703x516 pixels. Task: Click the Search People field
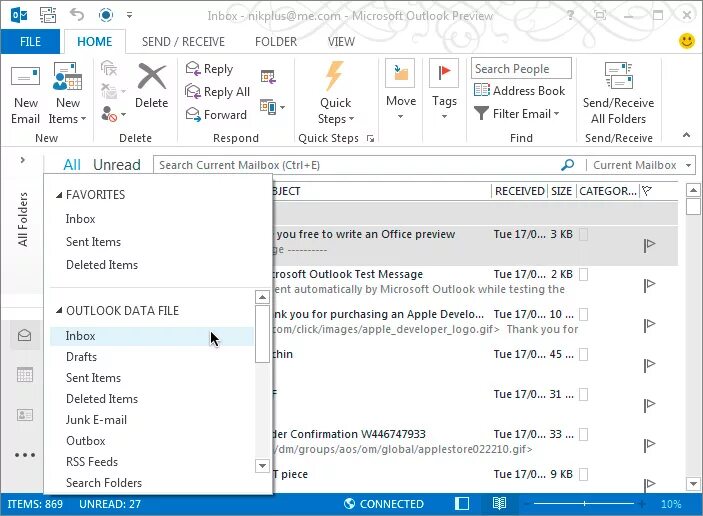point(521,69)
